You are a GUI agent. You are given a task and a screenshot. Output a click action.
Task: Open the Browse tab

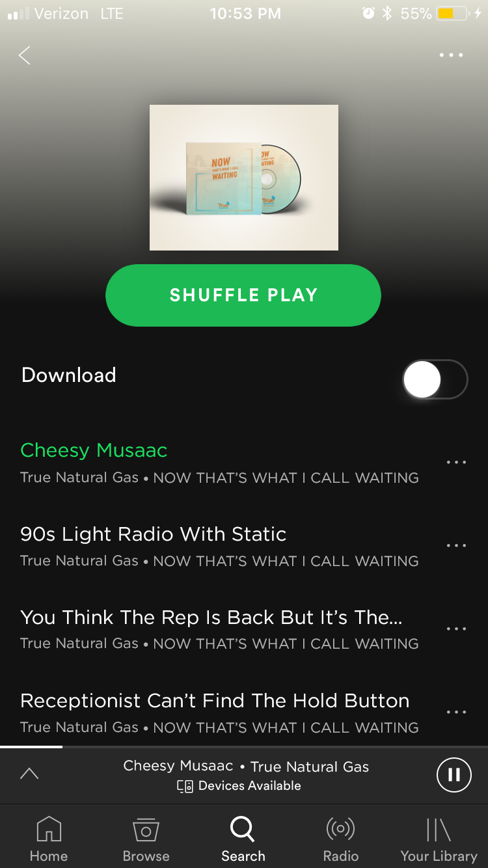pyautogui.click(x=146, y=839)
